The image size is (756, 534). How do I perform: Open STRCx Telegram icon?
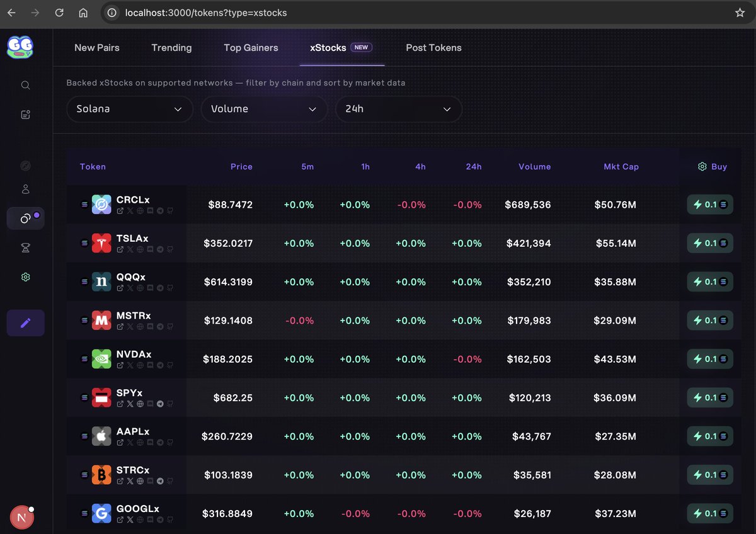click(160, 481)
